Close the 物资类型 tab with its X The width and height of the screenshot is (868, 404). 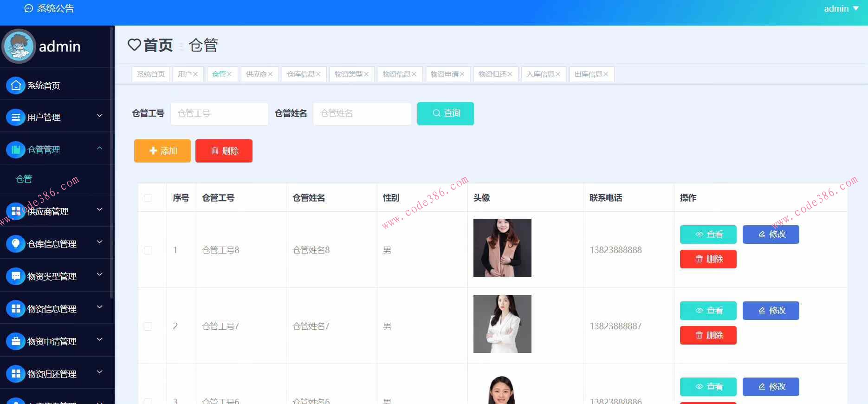pos(366,74)
